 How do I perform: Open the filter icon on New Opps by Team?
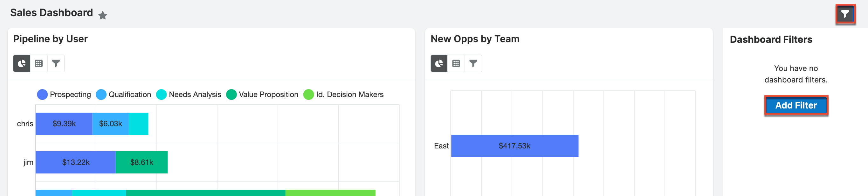(474, 63)
